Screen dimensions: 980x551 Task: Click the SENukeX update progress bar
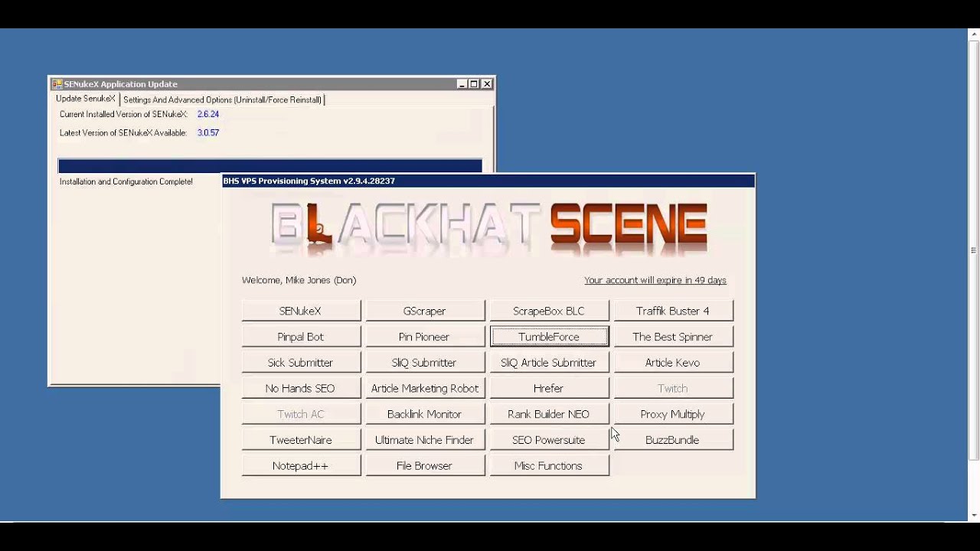click(269, 165)
